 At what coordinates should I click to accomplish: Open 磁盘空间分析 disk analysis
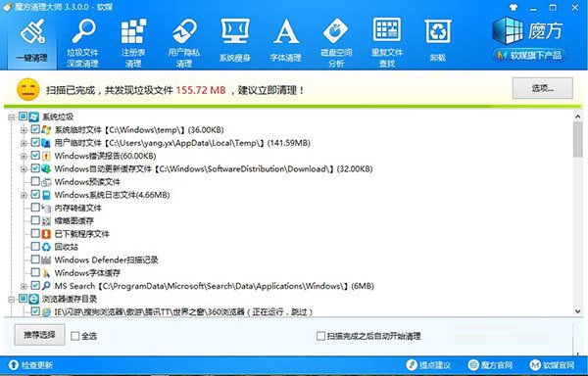coord(336,42)
